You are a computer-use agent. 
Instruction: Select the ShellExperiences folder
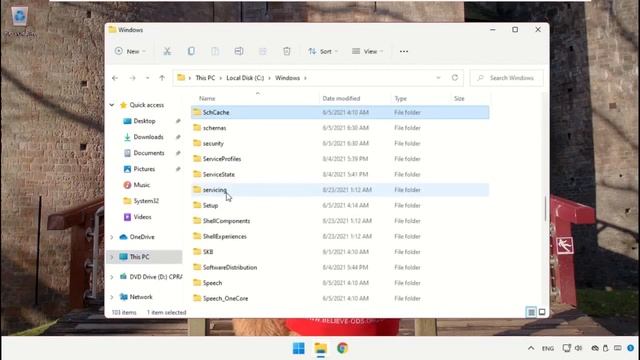[x=340, y=236]
